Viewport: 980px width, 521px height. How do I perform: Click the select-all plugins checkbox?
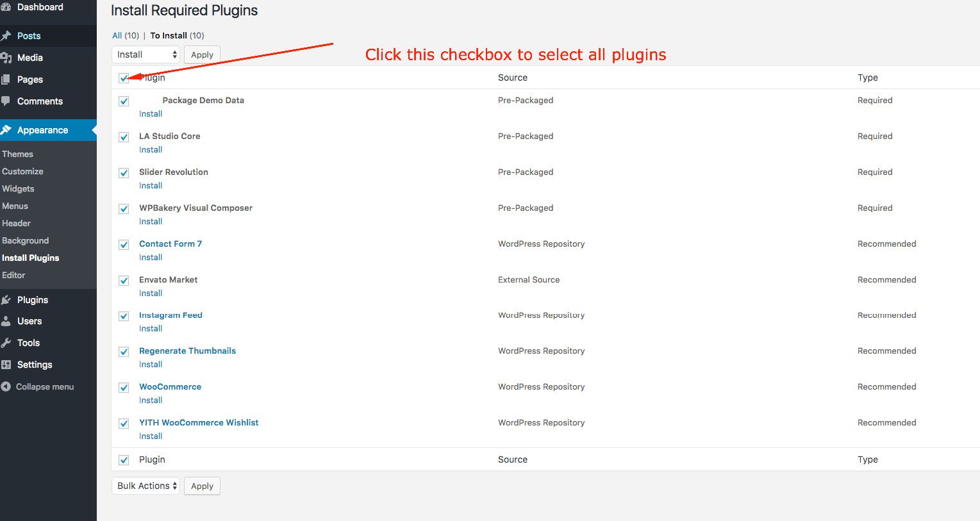tap(124, 78)
